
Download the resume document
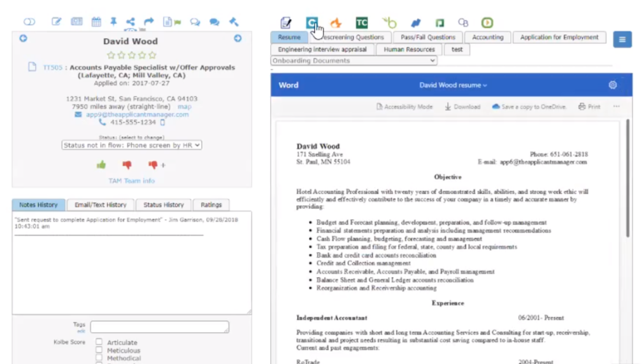pos(462,107)
